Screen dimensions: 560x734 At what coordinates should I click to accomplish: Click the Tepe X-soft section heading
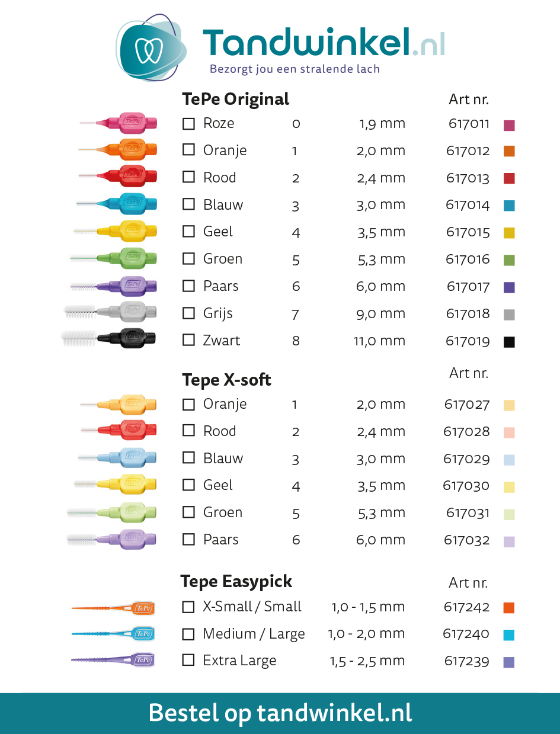(x=226, y=380)
